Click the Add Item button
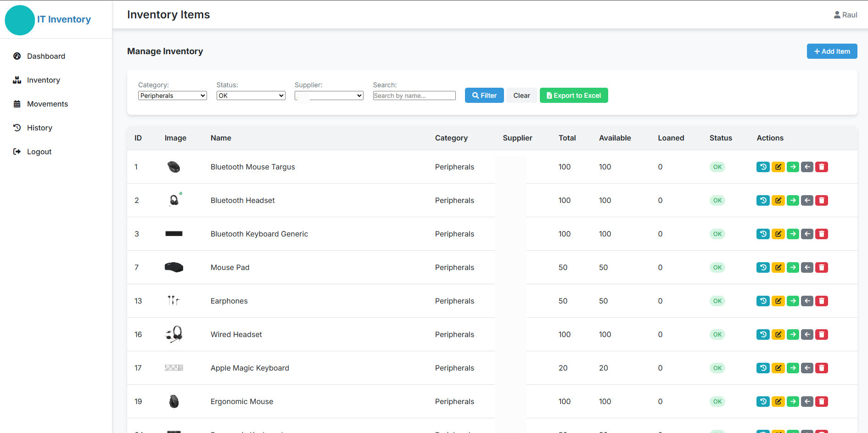 pos(832,51)
